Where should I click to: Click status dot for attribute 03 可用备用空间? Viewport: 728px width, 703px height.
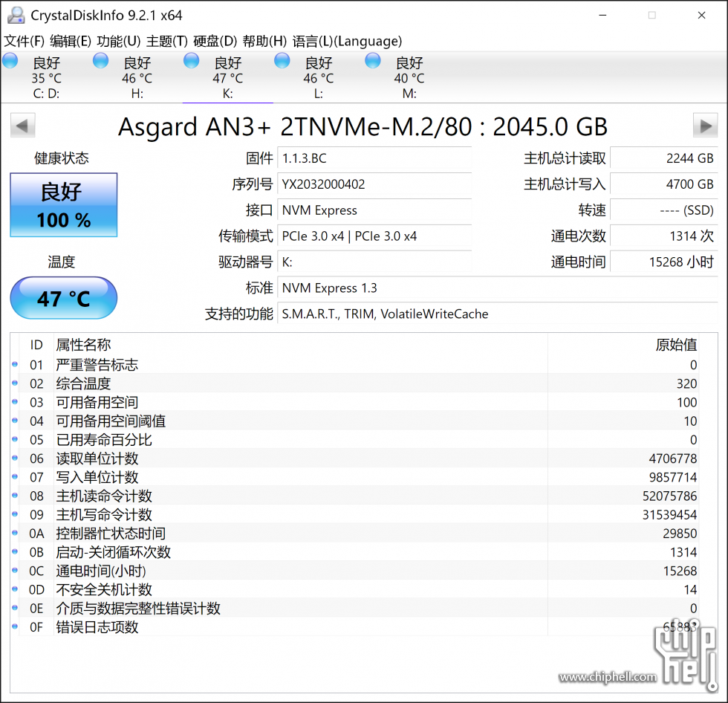tap(15, 401)
